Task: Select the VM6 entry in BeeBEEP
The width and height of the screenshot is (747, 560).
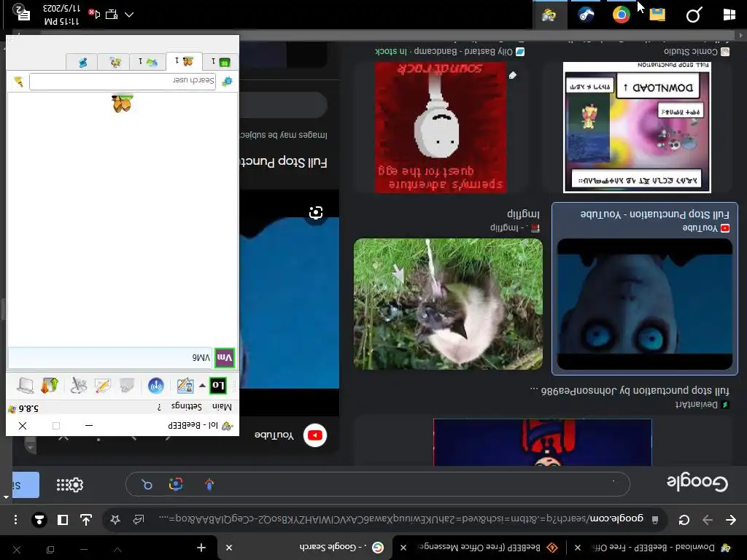Action: [123, 357]
